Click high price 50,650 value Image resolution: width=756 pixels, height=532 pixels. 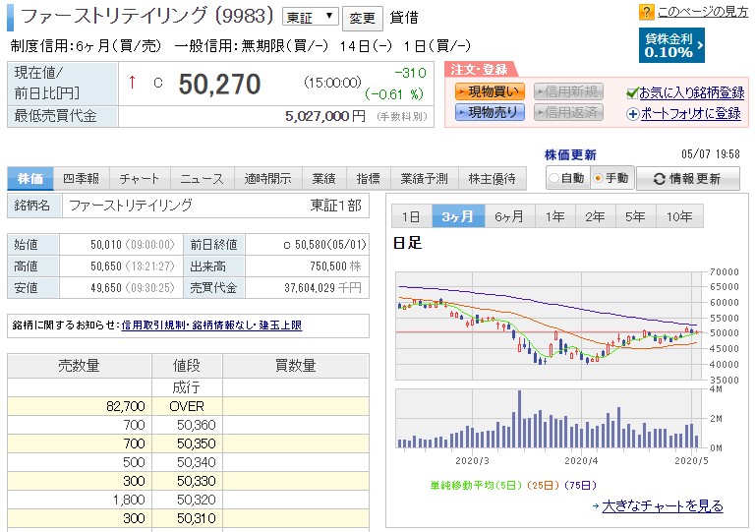click(x=106, y=266)
